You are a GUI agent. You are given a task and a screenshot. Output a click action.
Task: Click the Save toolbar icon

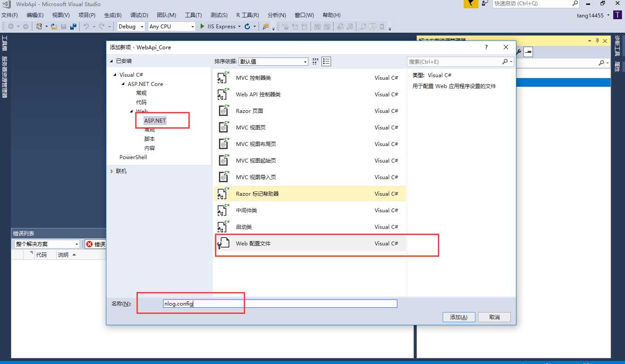point(64,27)
